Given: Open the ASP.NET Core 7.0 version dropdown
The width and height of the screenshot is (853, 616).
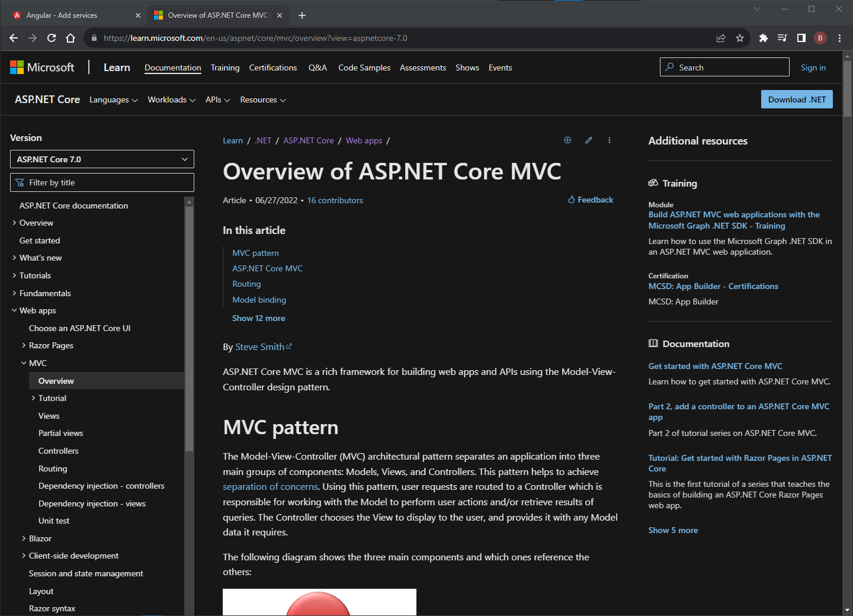Looking at the screenshot, I should tap(101, 159).
